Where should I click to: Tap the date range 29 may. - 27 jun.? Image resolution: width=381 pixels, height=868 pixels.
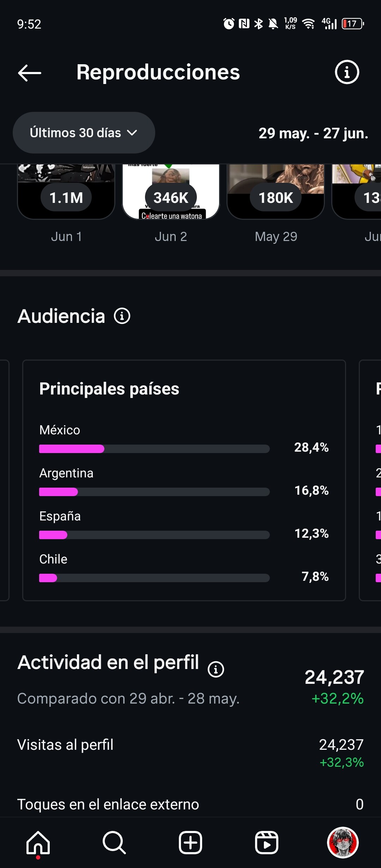click(313, 133)
